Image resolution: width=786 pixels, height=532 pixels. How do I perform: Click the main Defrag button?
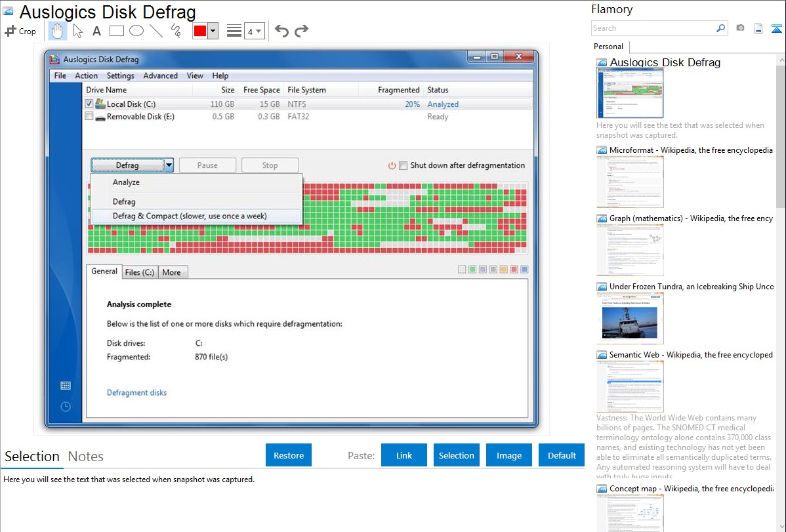127,165
